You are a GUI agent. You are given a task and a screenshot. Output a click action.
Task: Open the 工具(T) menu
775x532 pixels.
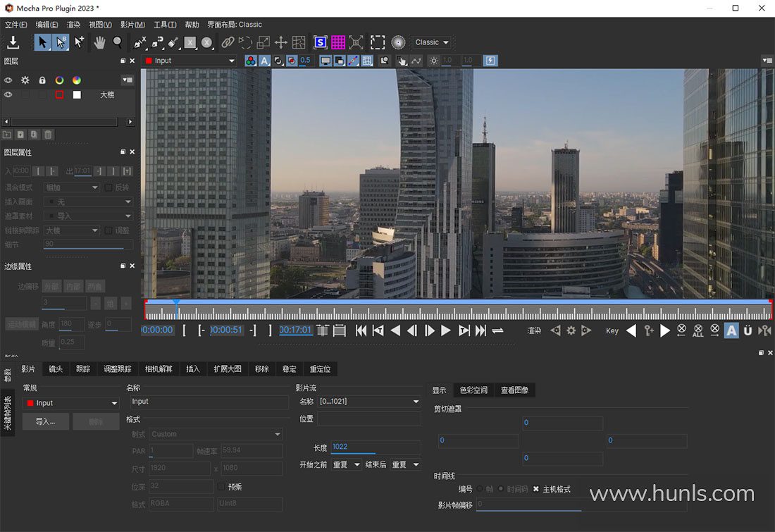[x=165, y=25]
